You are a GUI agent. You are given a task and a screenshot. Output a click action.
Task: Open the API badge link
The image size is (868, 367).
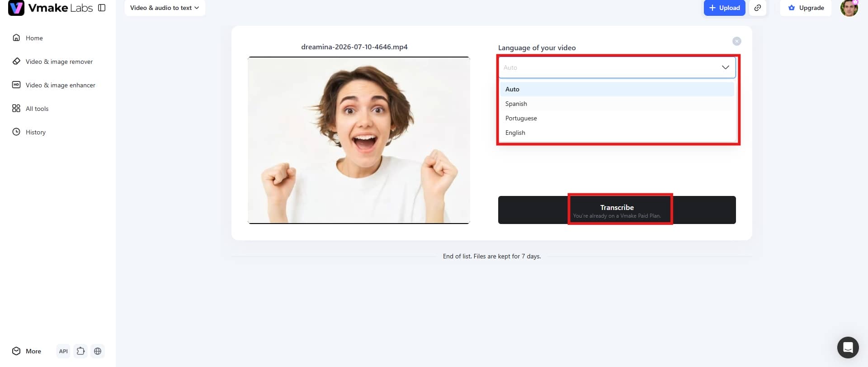[63, 351]
